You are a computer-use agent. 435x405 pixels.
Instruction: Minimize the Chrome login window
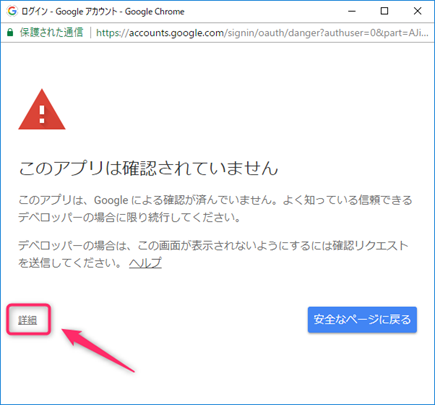(352, 11)
